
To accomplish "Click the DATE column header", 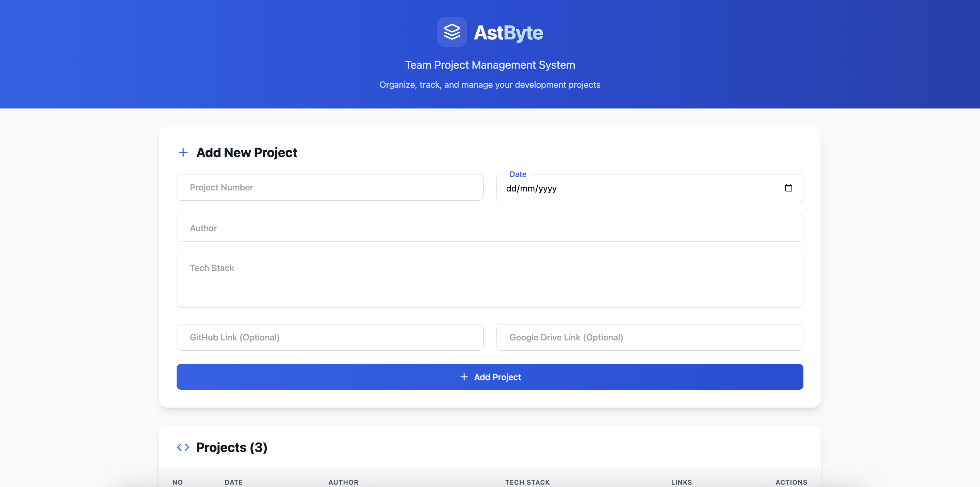I will (233, 482).
